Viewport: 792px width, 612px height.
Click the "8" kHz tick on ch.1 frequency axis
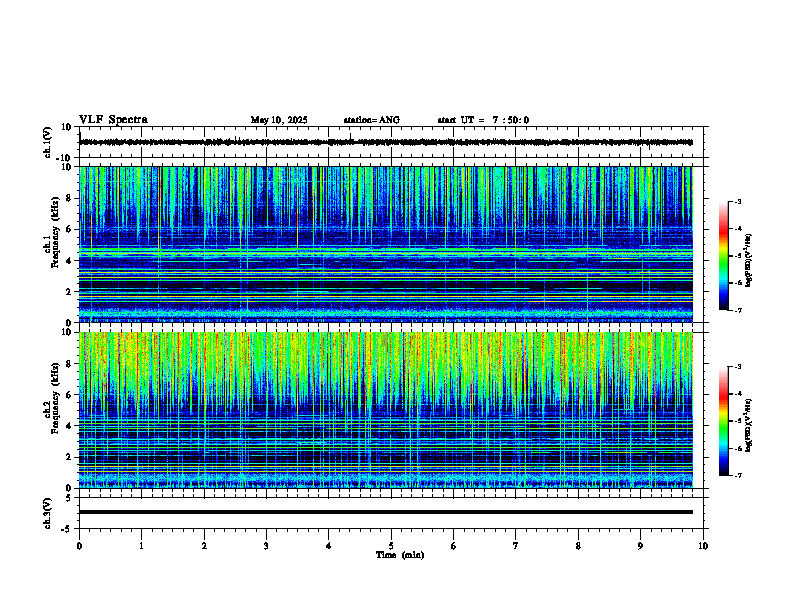click(x=69, y=198)
